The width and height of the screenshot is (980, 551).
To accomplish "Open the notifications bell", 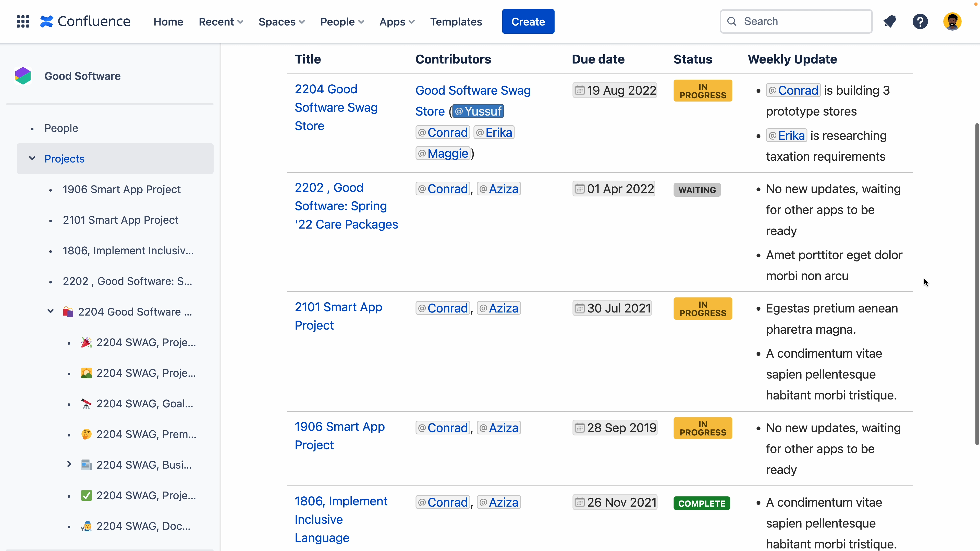I will click(889, 22).
